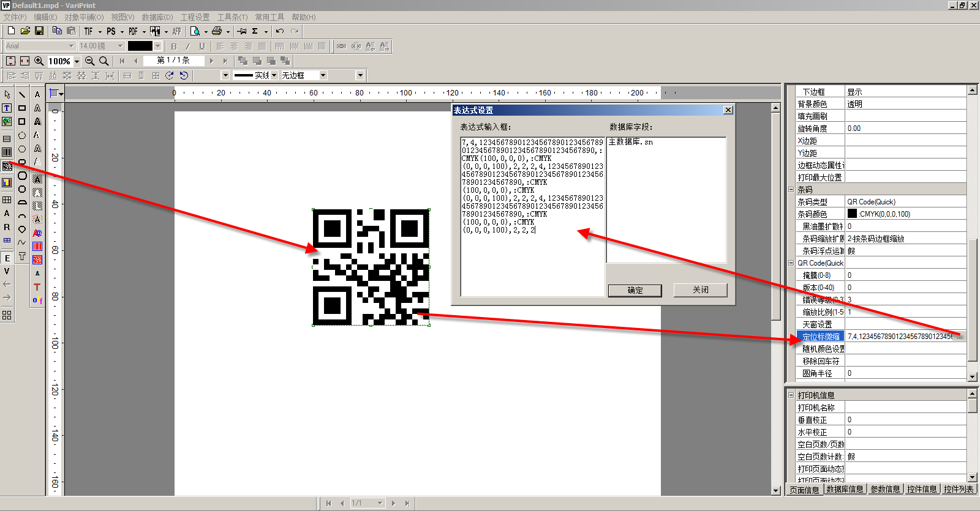The image size is (980, 511).
Task: Export as PDF
Action: tap(133, 31)
